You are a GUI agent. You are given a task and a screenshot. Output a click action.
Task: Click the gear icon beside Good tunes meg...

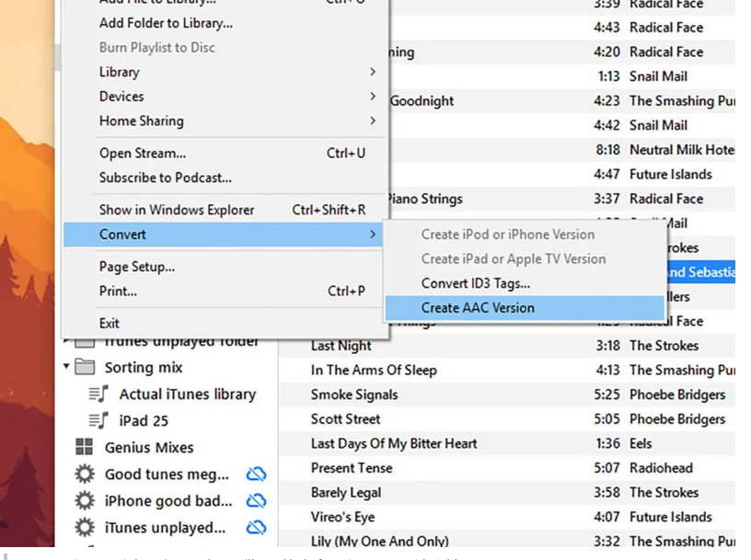pos(85,474)
